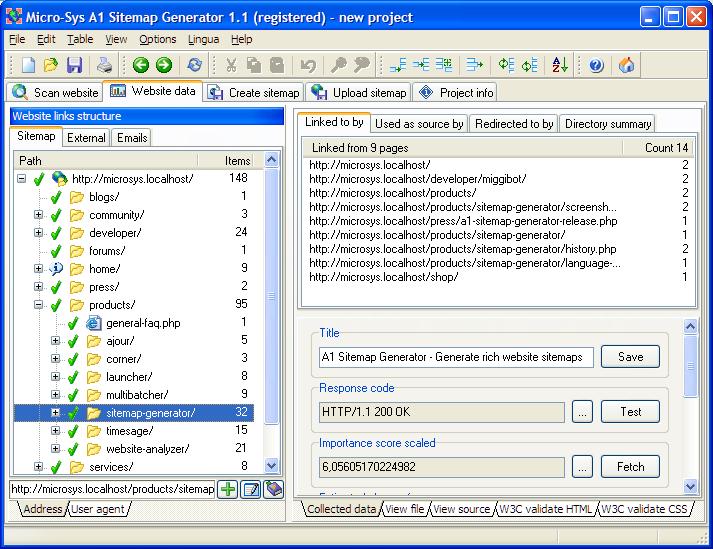Click the collected data panel scroll down arrow

[x=690, y=486]
